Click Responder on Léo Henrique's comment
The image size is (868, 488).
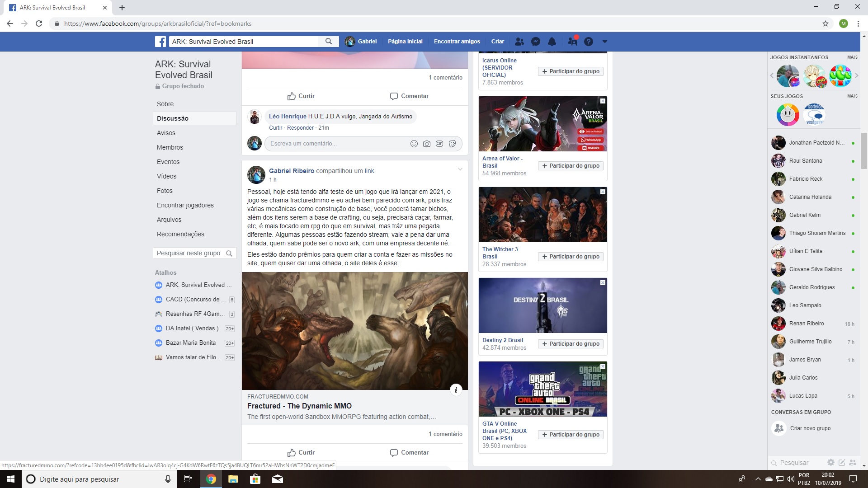point(300,128)
